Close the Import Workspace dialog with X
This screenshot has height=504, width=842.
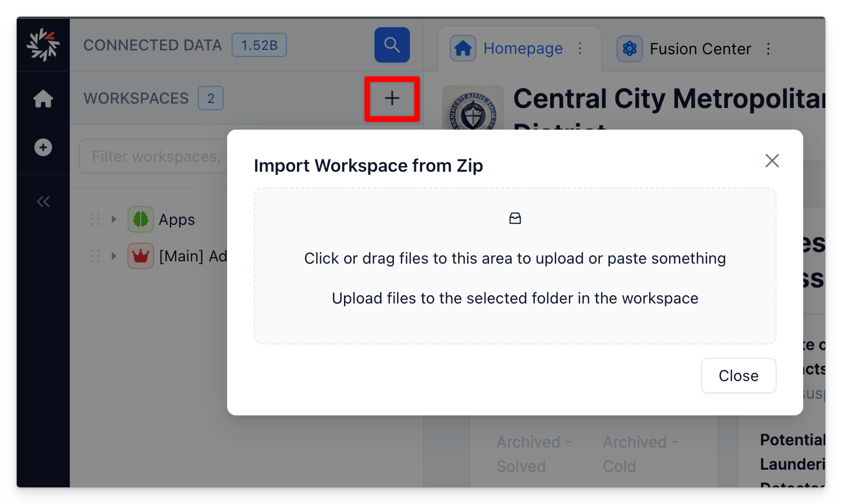(772, 161)
